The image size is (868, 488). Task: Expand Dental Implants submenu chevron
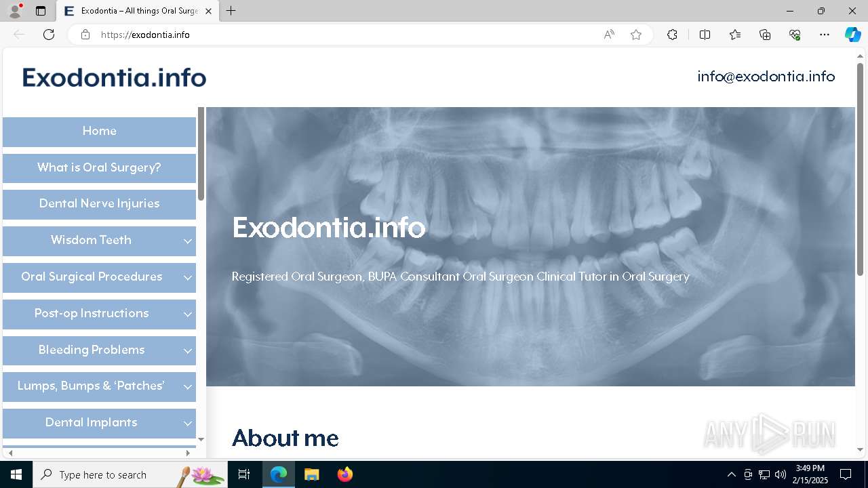point(187,424)
